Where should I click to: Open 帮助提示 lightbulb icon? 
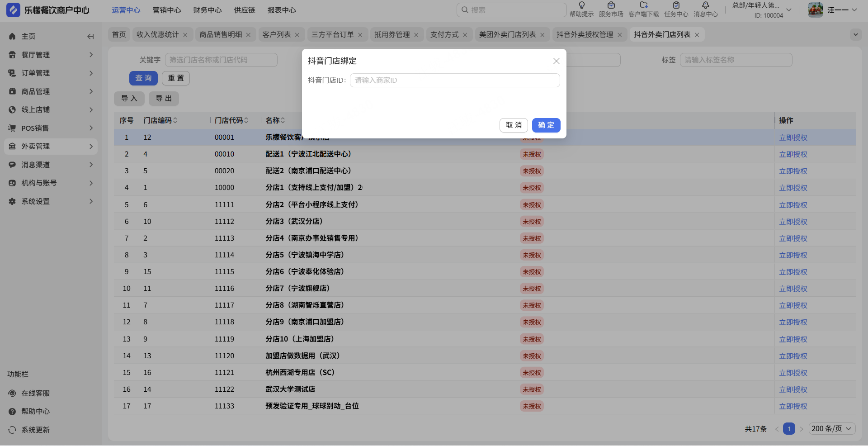click(582, 5)
